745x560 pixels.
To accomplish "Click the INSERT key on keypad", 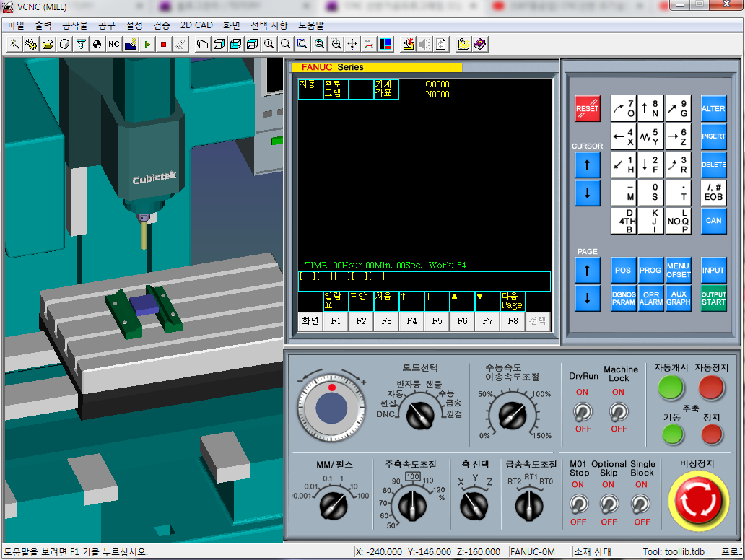I will (x=713, y=136).
